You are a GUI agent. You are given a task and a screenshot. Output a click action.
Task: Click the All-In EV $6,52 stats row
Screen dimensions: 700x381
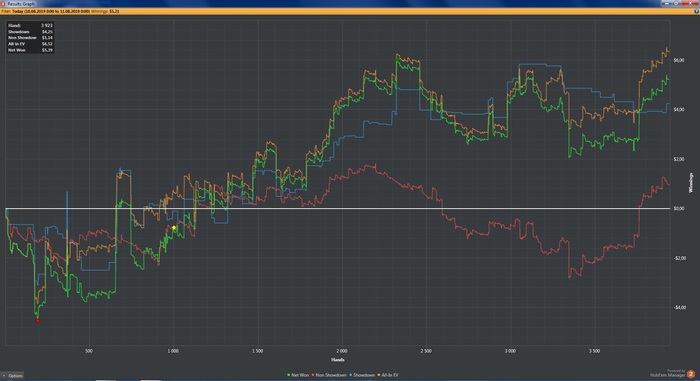[30, 44]
